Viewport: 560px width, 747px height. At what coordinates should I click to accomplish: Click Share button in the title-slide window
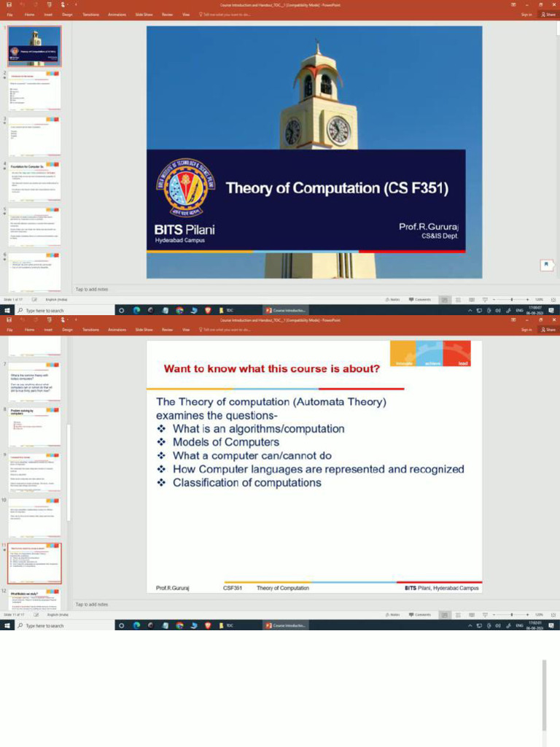[x=548, y=15]
